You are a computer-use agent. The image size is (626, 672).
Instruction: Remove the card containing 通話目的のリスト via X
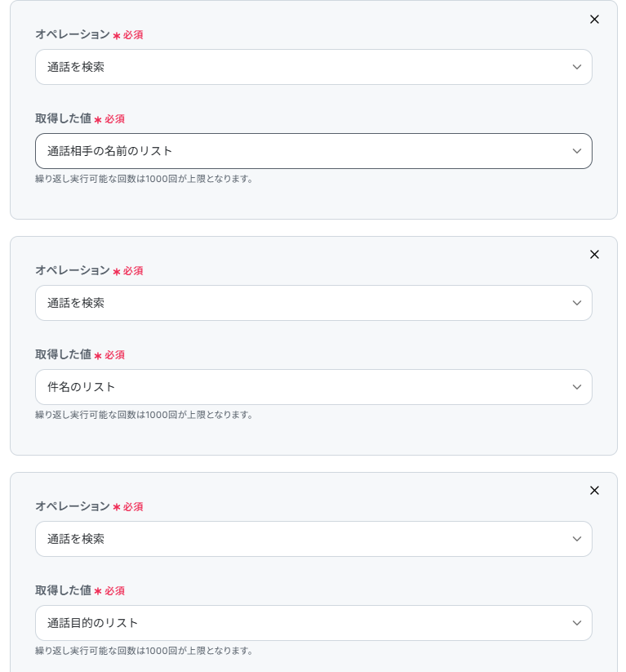coord(594,491)
